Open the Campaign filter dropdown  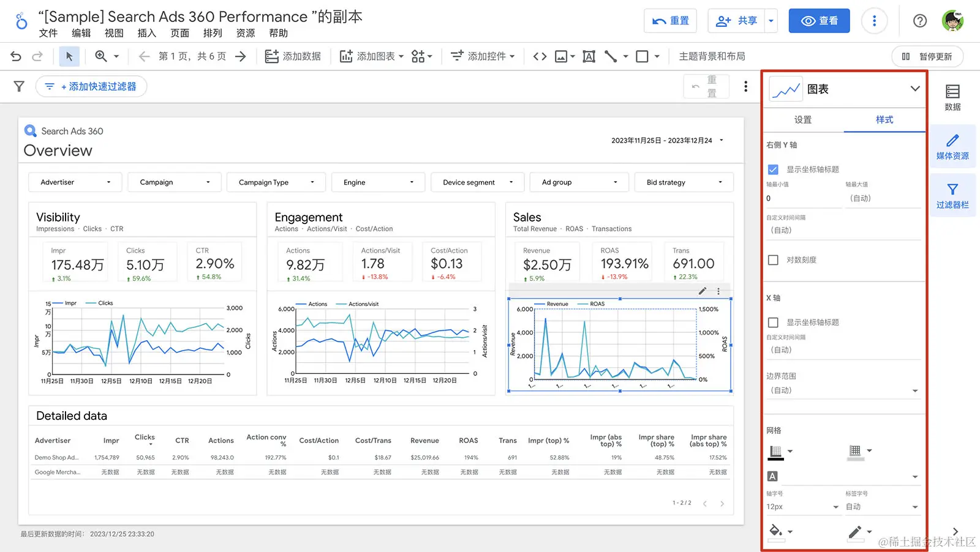coord(175,182)
